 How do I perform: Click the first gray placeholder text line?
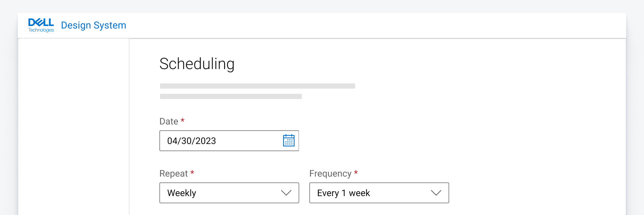tap(257, 86)
